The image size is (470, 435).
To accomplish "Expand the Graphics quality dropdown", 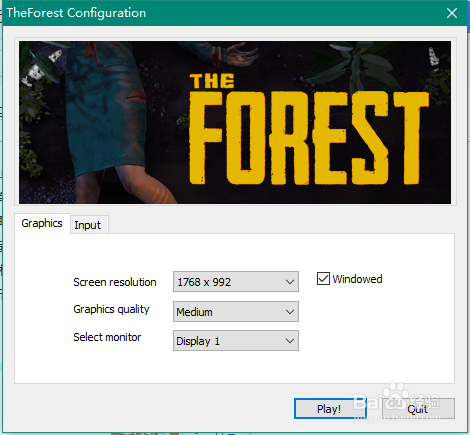I will click(x=236, y=312).
